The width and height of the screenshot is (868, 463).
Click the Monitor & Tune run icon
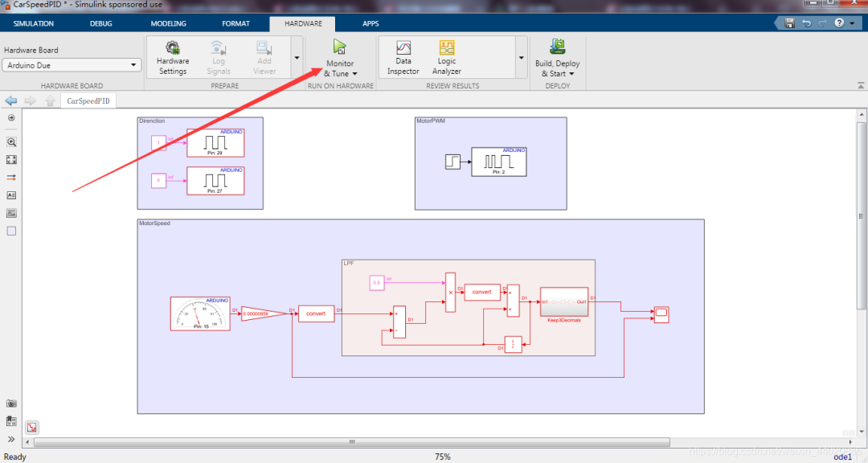pyautogui.click(x=340, y=47)
